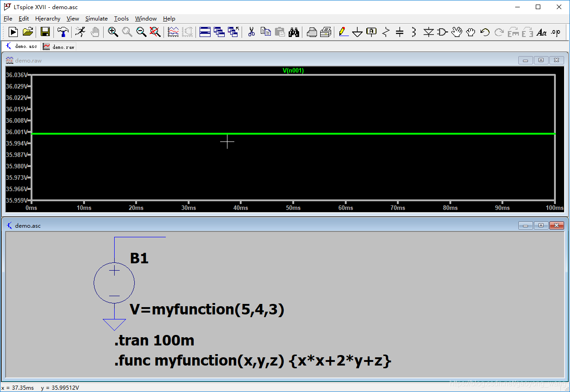This screenshot has width=570, height=392.
Task: Maximize the demo.raw window
Action: click(541, 60)
